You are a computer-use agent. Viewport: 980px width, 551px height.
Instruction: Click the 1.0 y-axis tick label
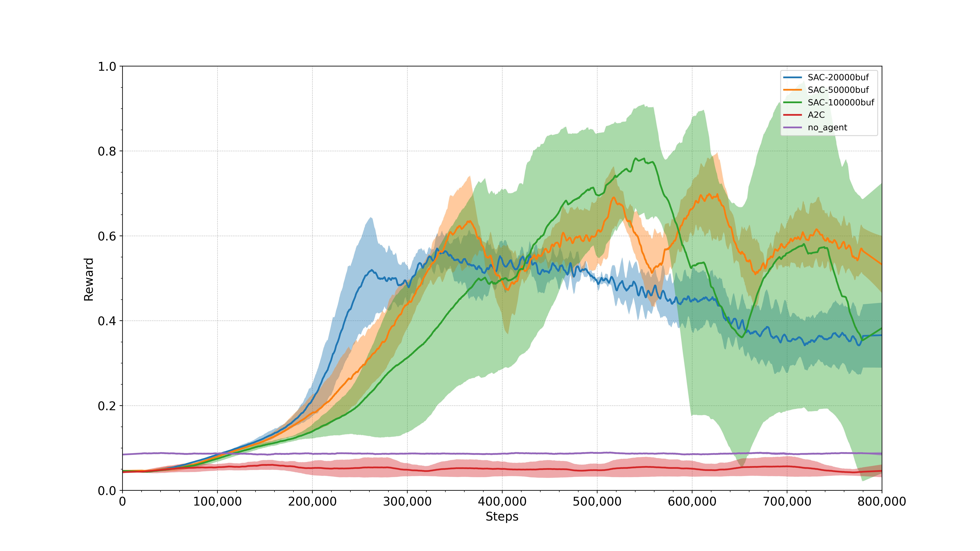[107, 67]
